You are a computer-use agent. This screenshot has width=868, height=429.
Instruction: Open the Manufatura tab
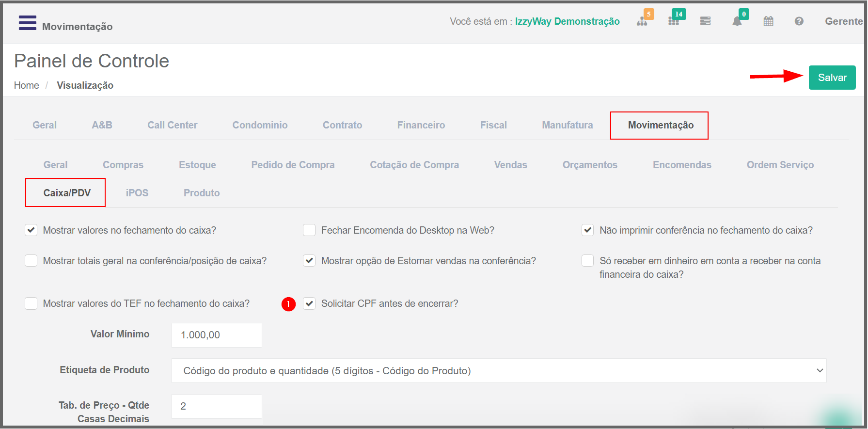568,125
